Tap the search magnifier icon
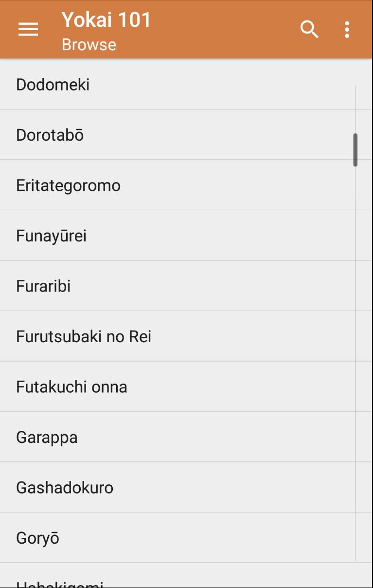 tap(309, 30)
